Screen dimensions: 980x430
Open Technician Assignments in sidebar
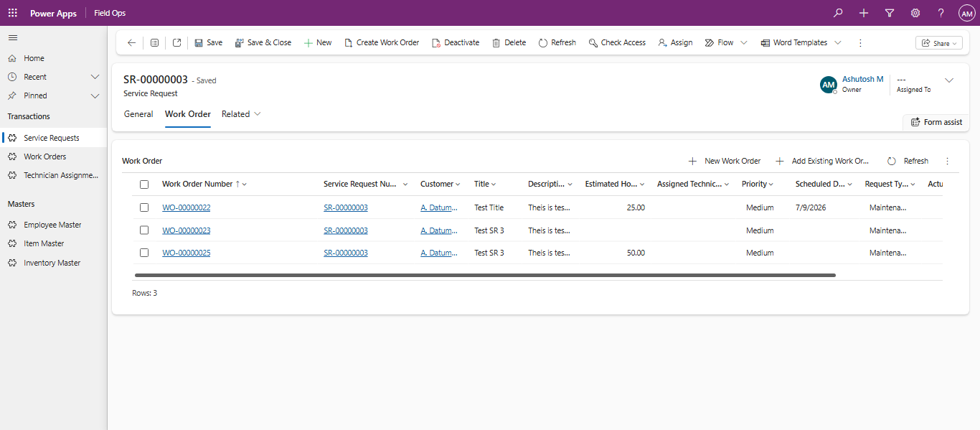[54, 175]
